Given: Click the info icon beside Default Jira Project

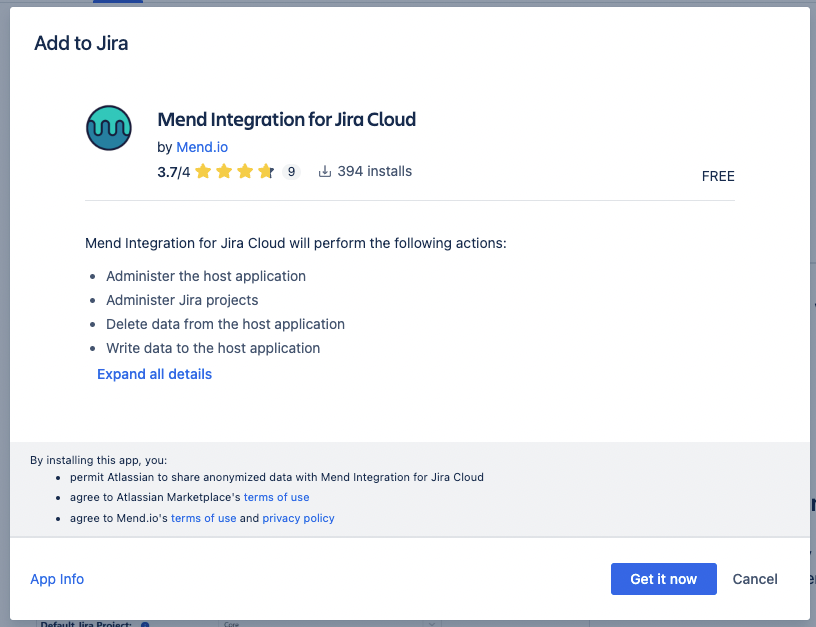Looking at the screenshot, I should click(145, 623).
